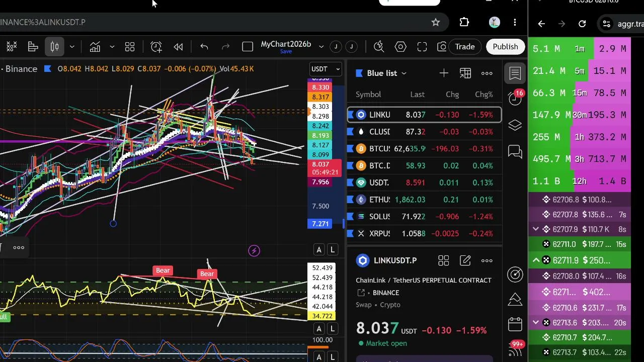The image size is (644, 362).
Task: Open the chats speech bubble icon
Action: point(515,151)
